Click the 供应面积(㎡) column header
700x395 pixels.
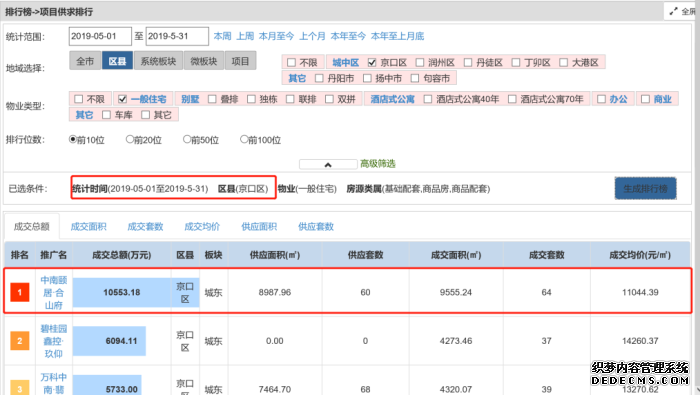[x=275, y=255]
